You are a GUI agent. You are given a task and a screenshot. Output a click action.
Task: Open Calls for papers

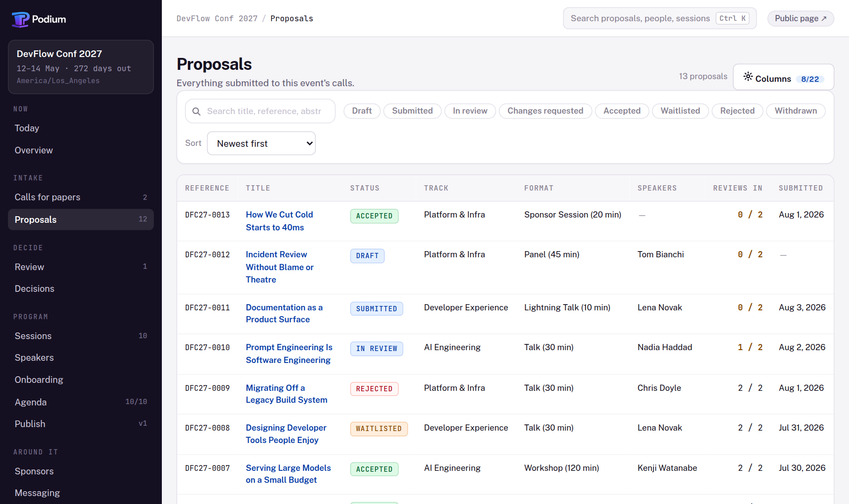coord(81,197)
